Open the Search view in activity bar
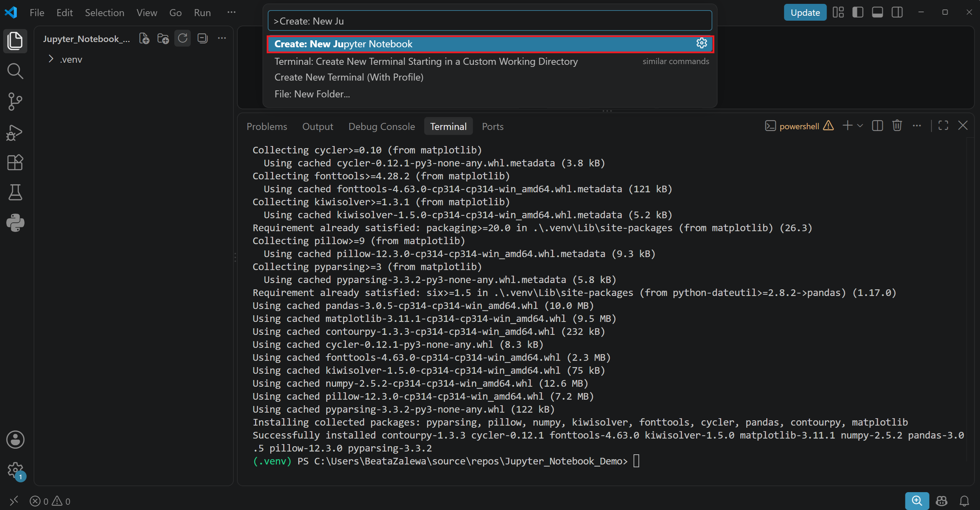Image resolution: width=980 pixels, height=510 pixels. coord(15,71)
